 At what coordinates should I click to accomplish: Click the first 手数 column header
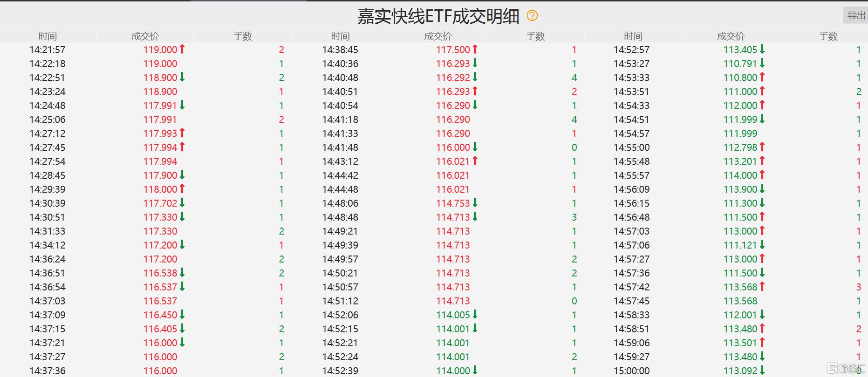click(243, 36)
